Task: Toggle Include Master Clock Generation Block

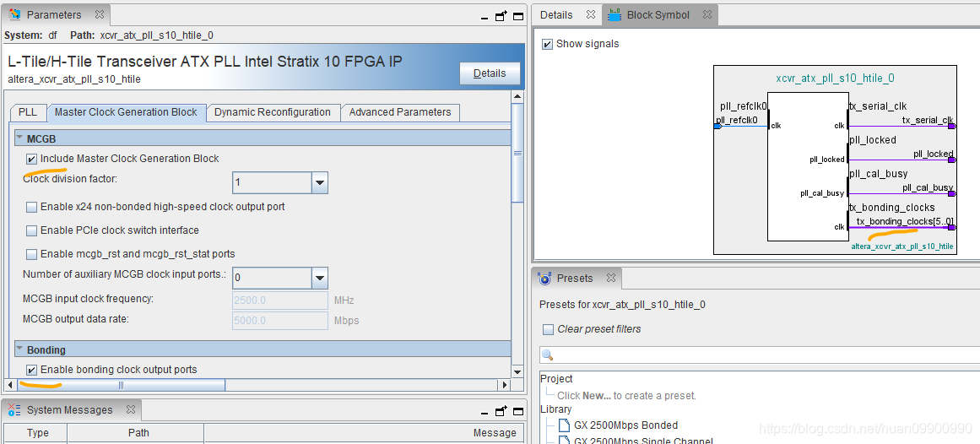Action: pos(31,159)
